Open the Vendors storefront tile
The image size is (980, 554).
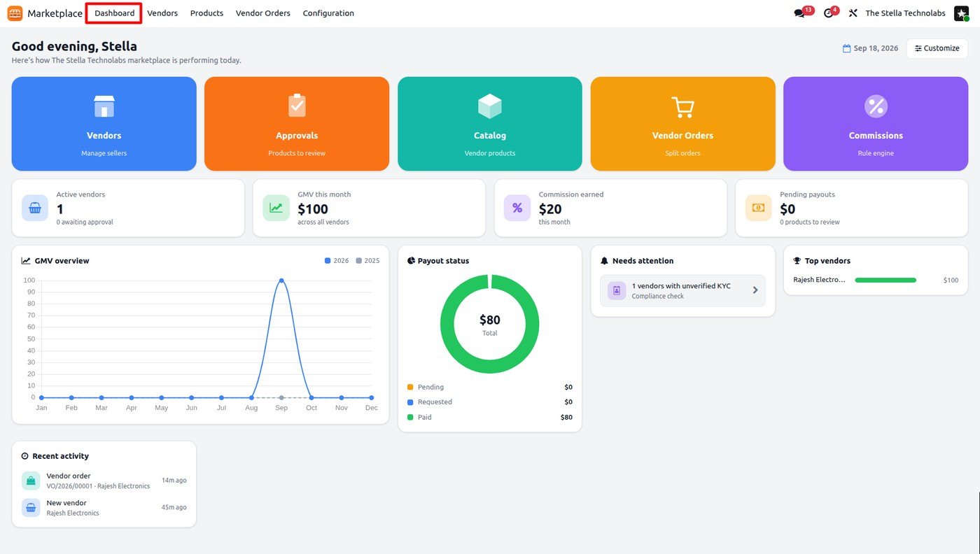click(104, 124)
